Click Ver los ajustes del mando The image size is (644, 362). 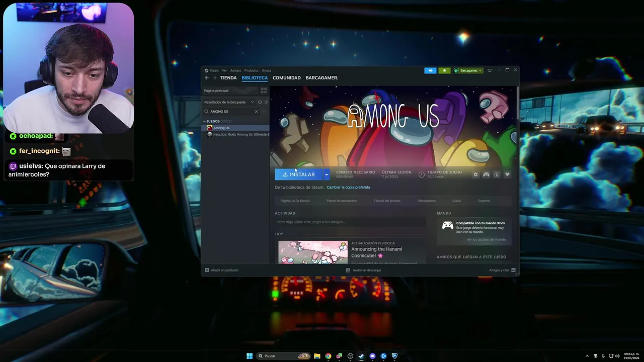pos(486,239)
